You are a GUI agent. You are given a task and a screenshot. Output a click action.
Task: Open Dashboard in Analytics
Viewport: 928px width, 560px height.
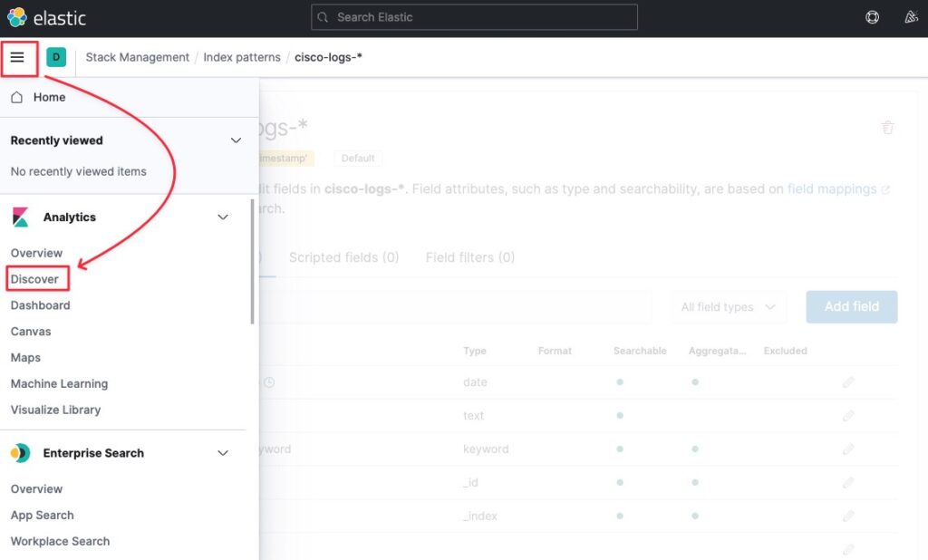(x=40, y=305)
